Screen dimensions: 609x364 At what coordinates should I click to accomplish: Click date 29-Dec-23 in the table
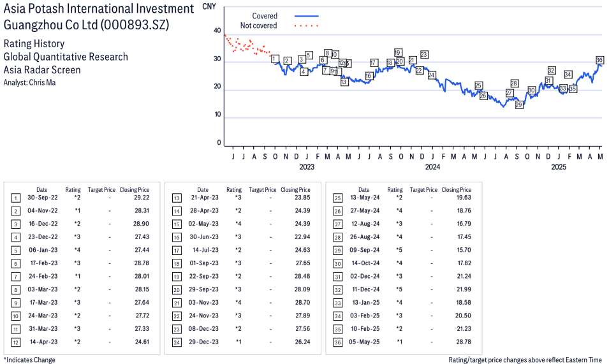[x=204, y=342]
